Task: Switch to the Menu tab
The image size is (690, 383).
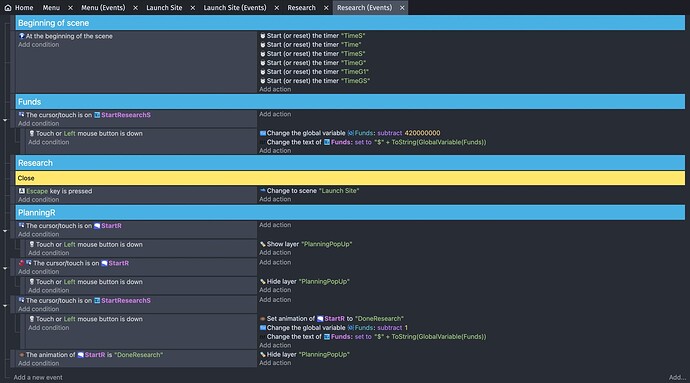Action: [x=51, y=7]
